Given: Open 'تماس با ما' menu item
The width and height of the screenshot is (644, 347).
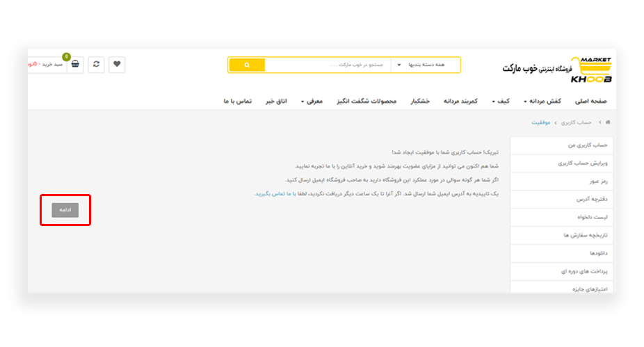Looking at the screenshot, I should pos(237,102).
